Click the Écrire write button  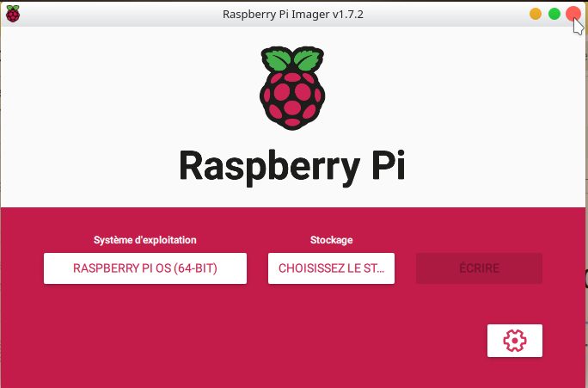(479, 268)
